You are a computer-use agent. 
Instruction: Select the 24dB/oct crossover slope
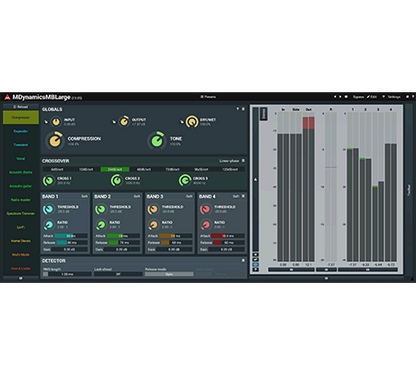115,169
